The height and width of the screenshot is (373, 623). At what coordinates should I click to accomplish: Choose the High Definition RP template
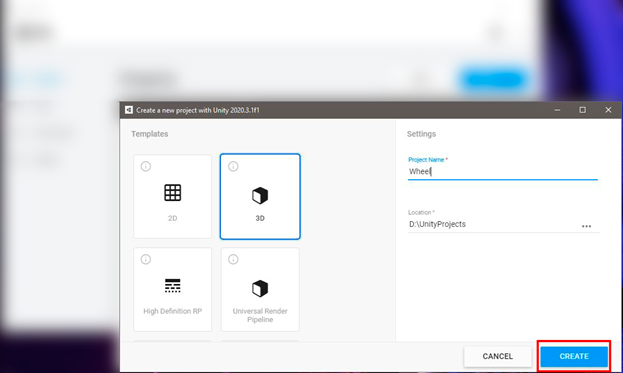172,290
